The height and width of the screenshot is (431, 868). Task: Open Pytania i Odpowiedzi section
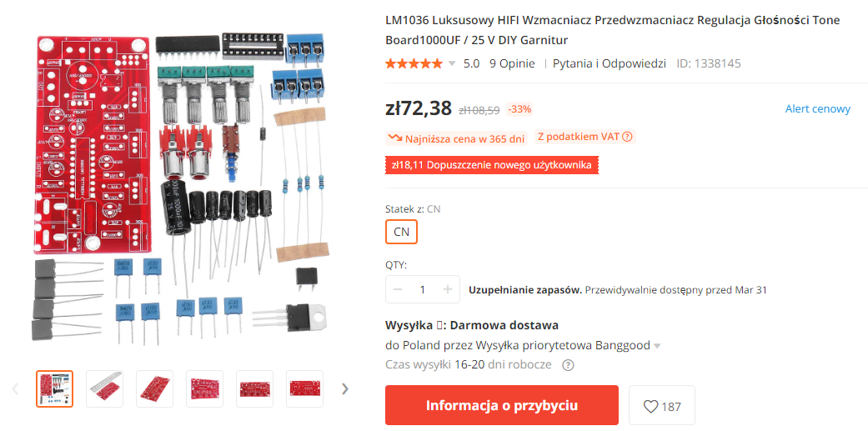tap(609, 63)
